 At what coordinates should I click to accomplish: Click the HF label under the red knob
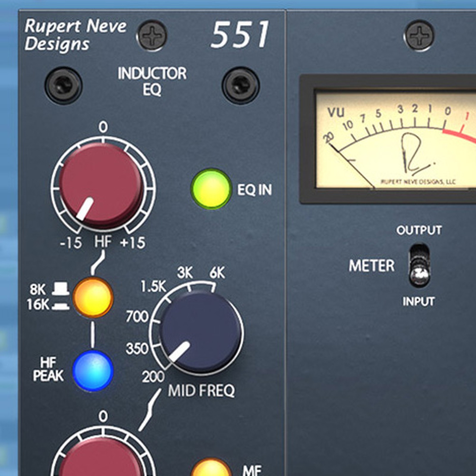[x=103, y=242]
